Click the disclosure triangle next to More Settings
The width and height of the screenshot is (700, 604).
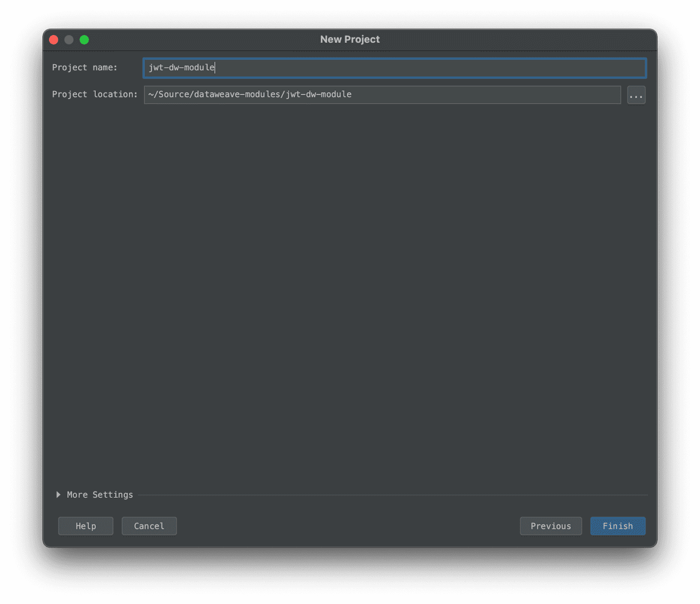click(58, 494)
